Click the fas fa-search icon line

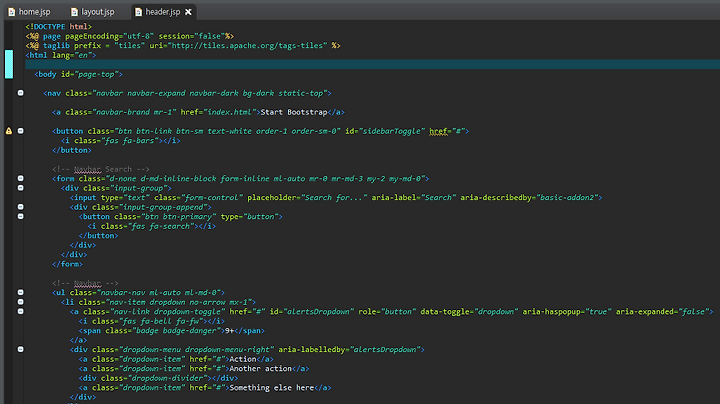tap(152, 226)
